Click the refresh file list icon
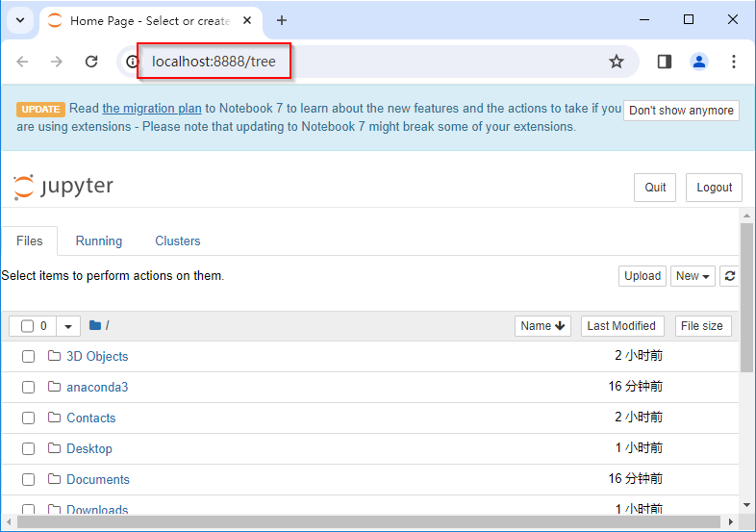The image size is (756, 532). point(730,276)
